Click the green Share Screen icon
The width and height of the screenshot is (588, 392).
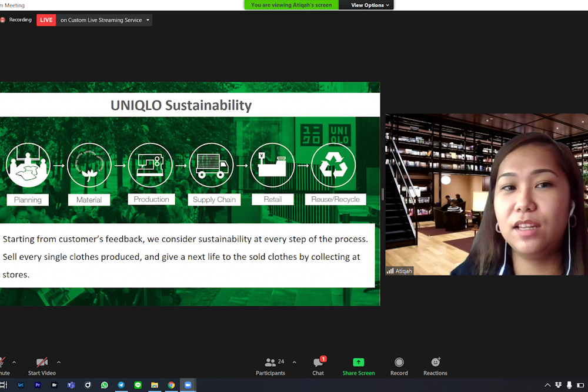pyautogui.click(x=358, y=363)
